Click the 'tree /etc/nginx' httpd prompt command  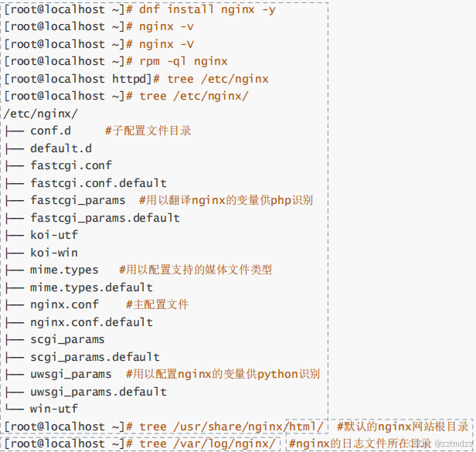(218, 79)
